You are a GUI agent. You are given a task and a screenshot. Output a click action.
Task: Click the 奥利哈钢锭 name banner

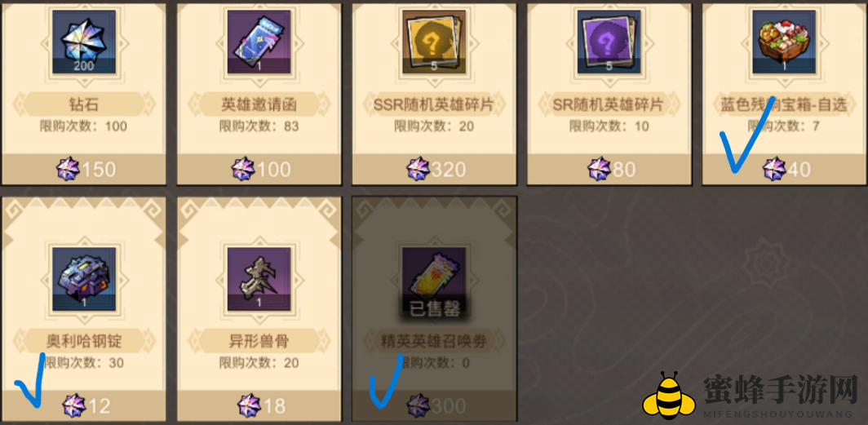(84, 342)
